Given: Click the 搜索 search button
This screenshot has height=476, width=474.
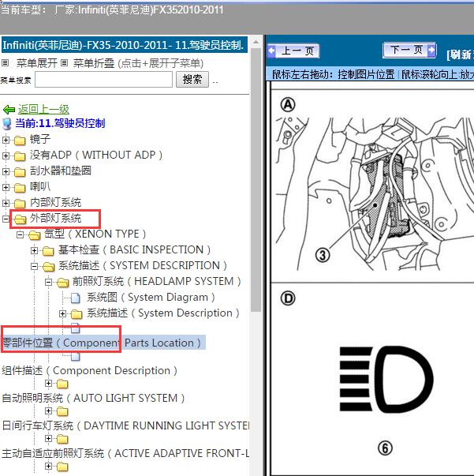Looking at the screenshot, I should 192,80.
